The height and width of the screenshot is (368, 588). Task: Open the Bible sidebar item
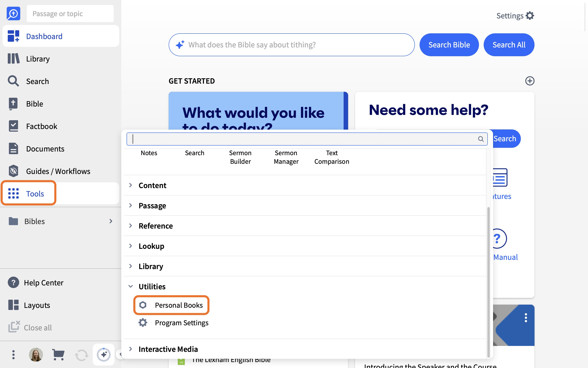pos(61,104)
